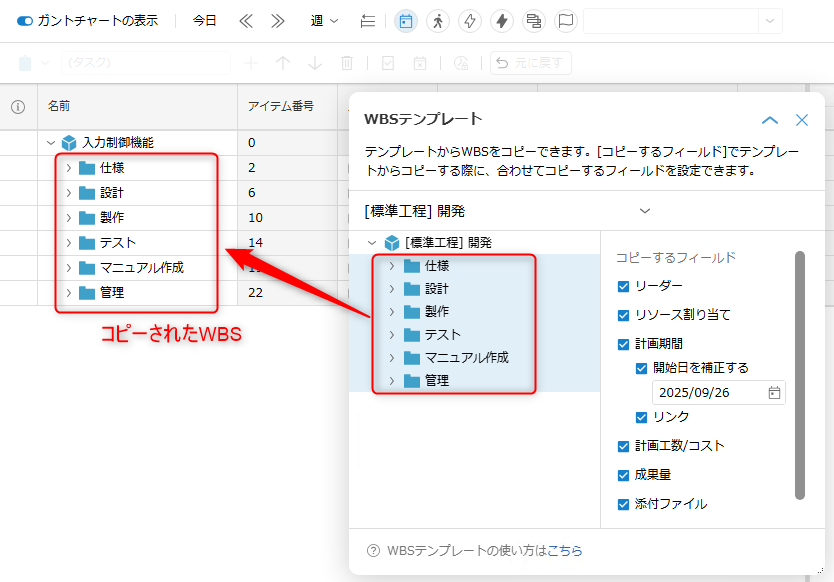Go to next period with double-right arrows
Screen dimensions: 834x582
(278, 21)
